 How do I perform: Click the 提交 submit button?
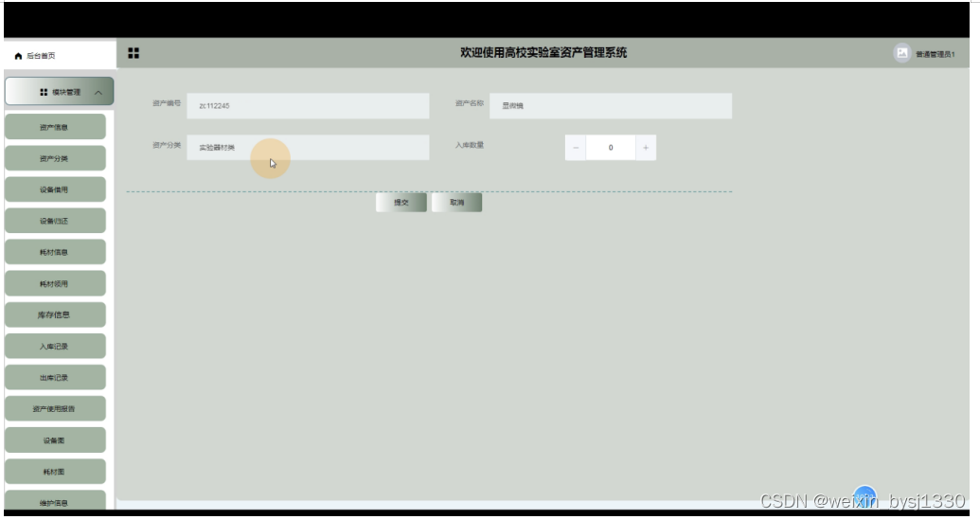(401, 203)
